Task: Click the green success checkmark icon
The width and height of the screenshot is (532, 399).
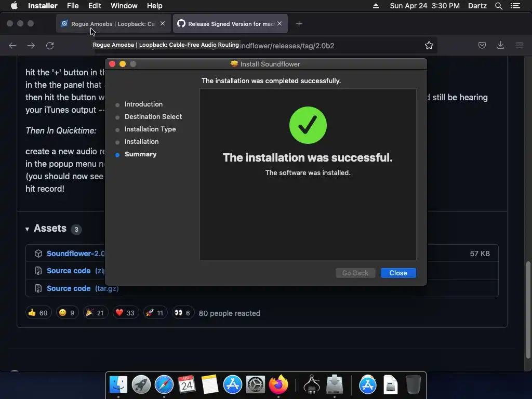Action: click(x=308, y=125)
